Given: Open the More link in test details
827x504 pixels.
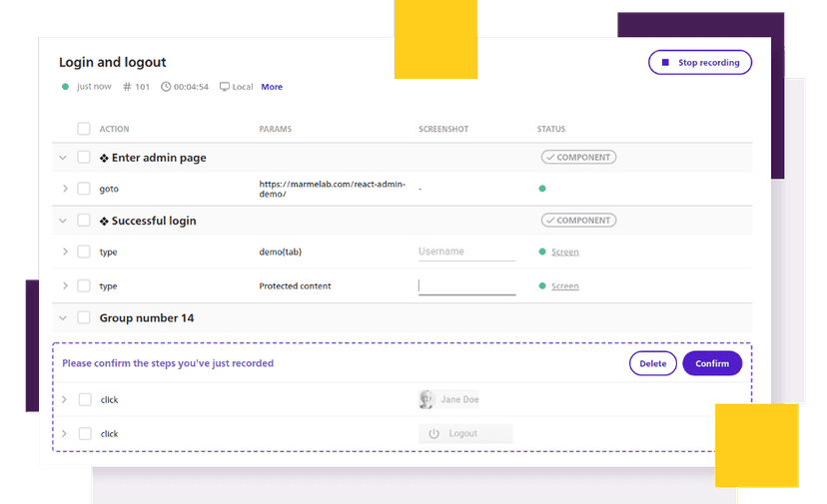Looking at the screenshot, I should (x=272, y=87).
